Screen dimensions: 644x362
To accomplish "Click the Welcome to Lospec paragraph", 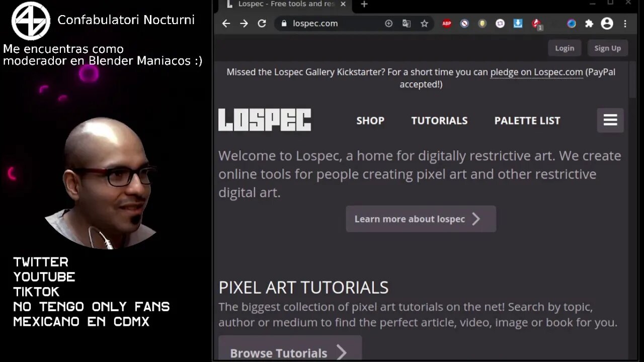I will 420,174.
